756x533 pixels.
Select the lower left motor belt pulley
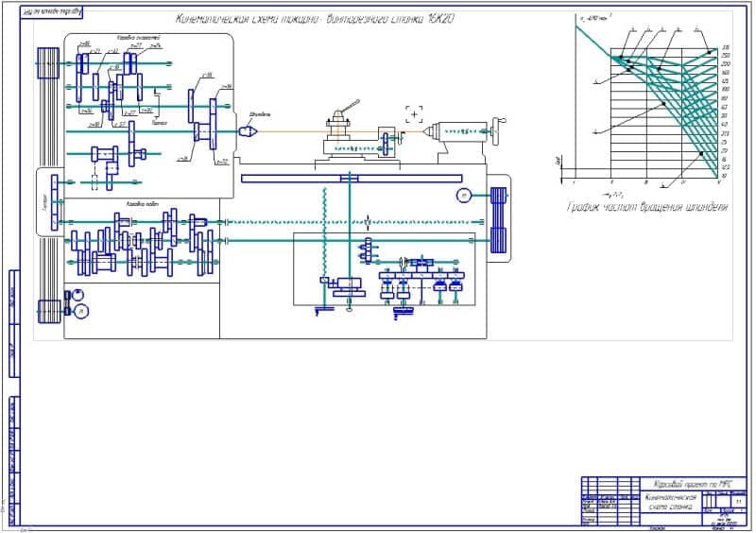coord(49,312)
